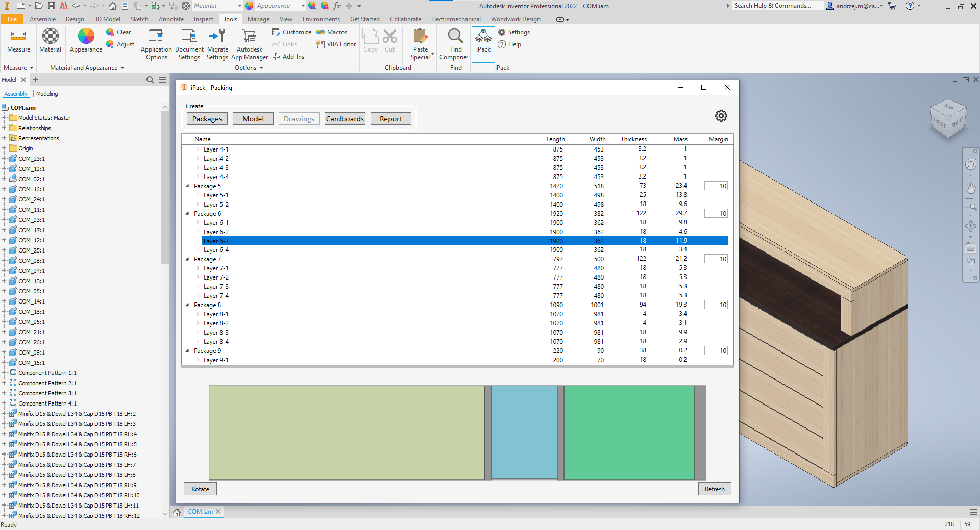
Task: Select the light blue packing rectangle
Action: point(524,432)
